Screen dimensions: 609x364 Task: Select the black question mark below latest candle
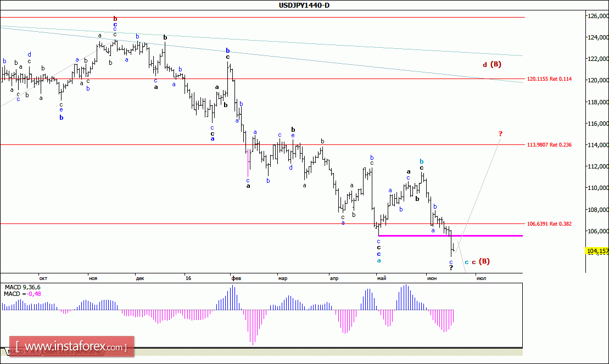(x=451, y=268)
